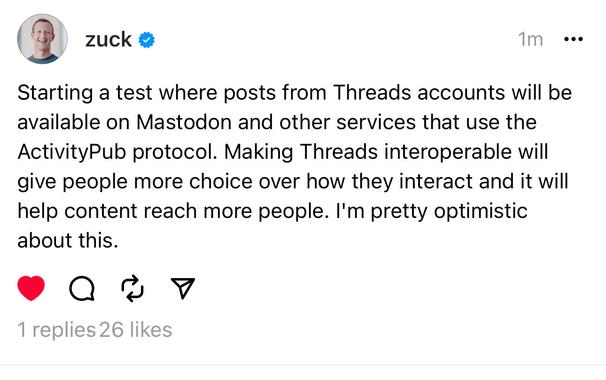Open the reply speech bubble icon
The width and height of the screenshot is (606, 380).
click(x=82, y=288)
